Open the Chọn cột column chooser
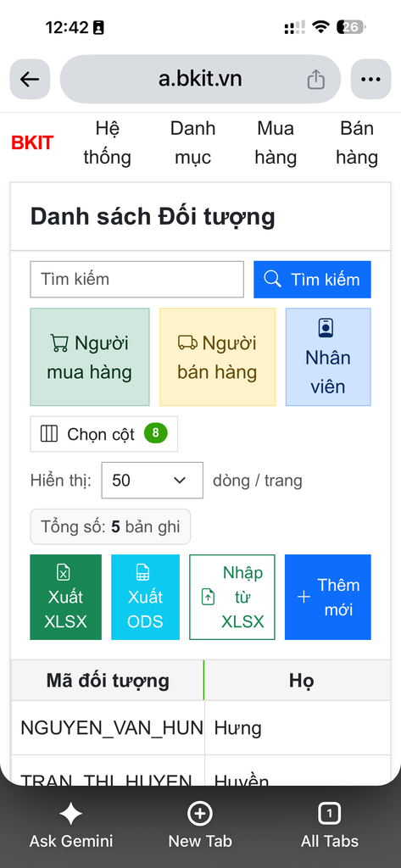The width and height of the screenshot is (401, 868). (x=104, y=434)
